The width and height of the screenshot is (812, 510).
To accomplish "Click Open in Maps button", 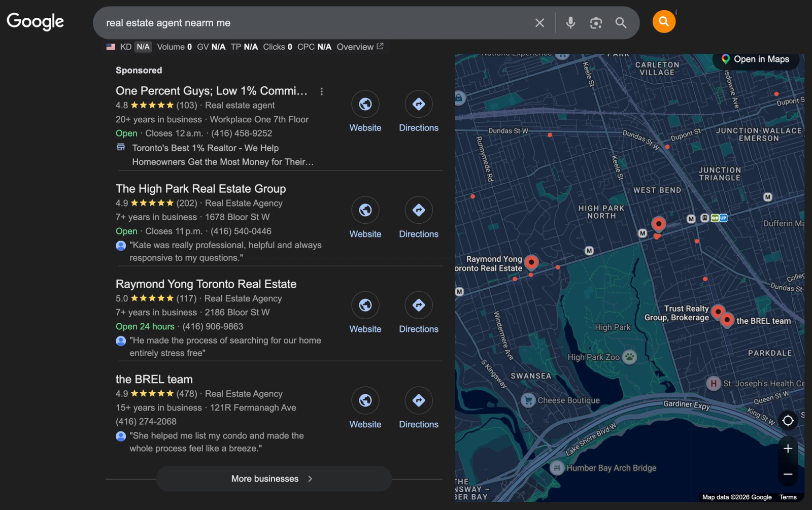I will click(756, 59).
